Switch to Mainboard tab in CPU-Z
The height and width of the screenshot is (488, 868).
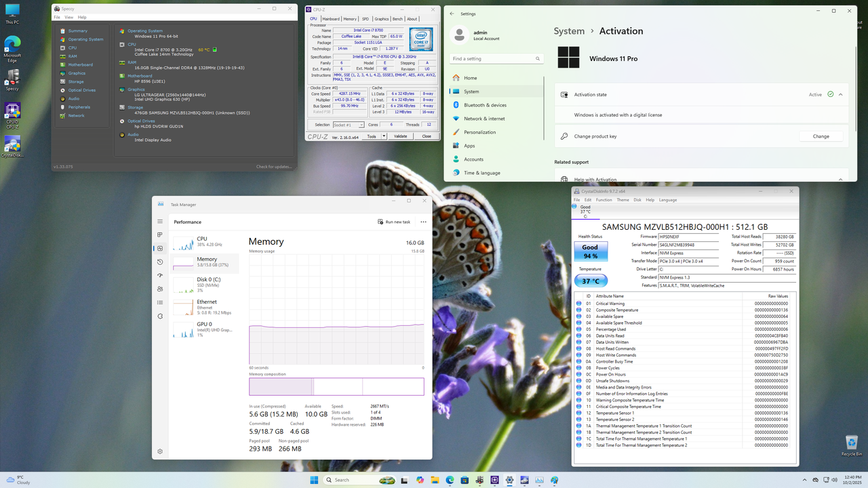(331, 19)
